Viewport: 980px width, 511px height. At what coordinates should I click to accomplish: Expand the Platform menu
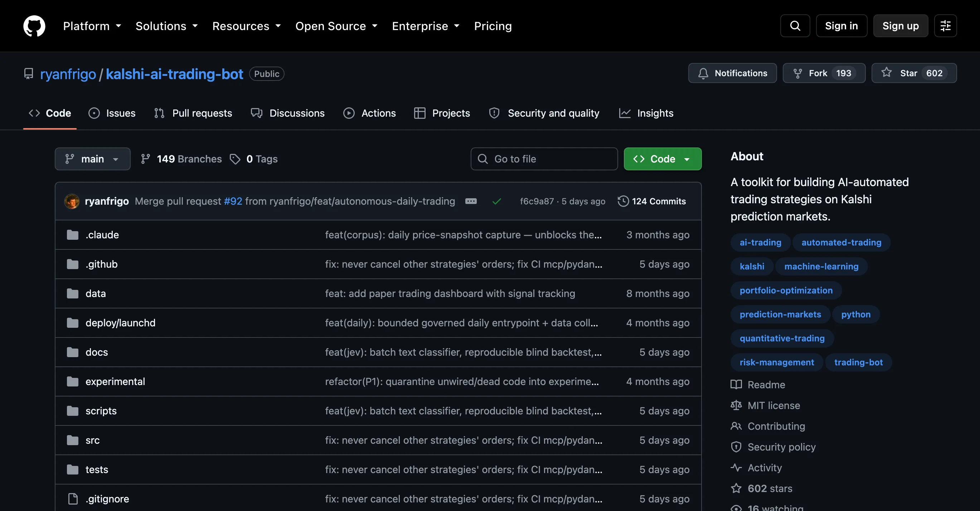(x=92, y=26)
